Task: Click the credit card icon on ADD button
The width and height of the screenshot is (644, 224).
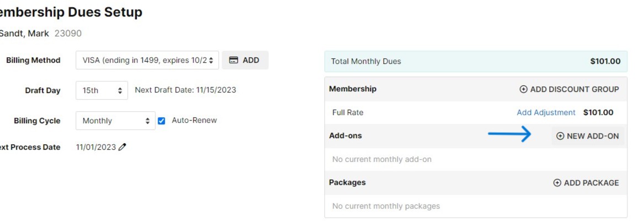Action: (233, 61)
